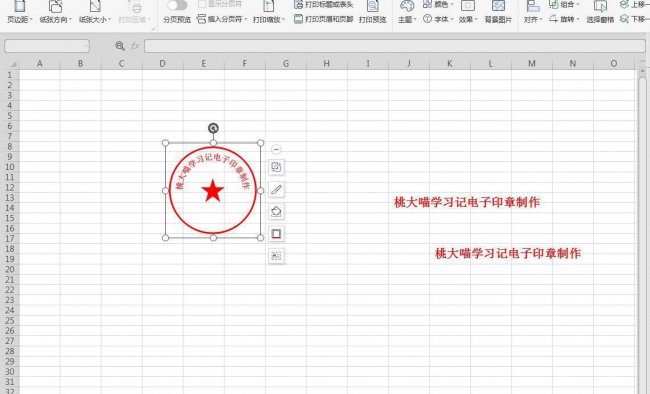Click the magnifier icon beside fx
Viewport: 650px width, 394px height.
120,46
